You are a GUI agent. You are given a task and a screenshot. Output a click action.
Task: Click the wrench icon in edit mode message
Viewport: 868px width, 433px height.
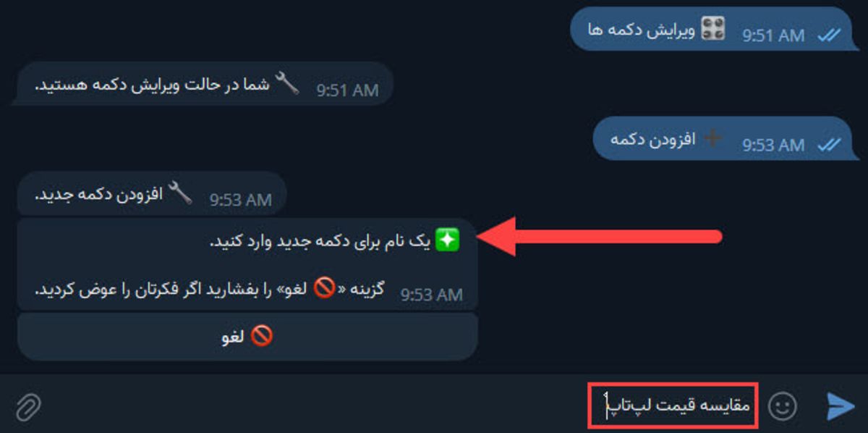click(288, 84)
